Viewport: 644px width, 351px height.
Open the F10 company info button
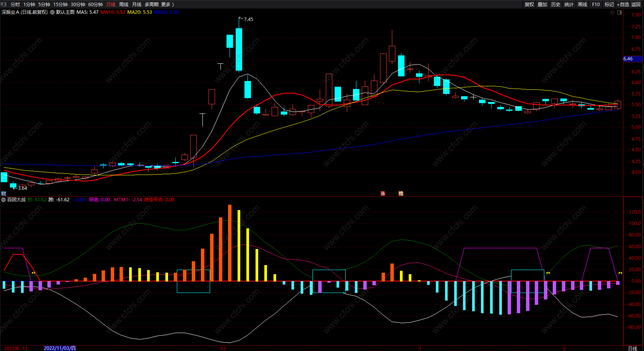(596, 5)
